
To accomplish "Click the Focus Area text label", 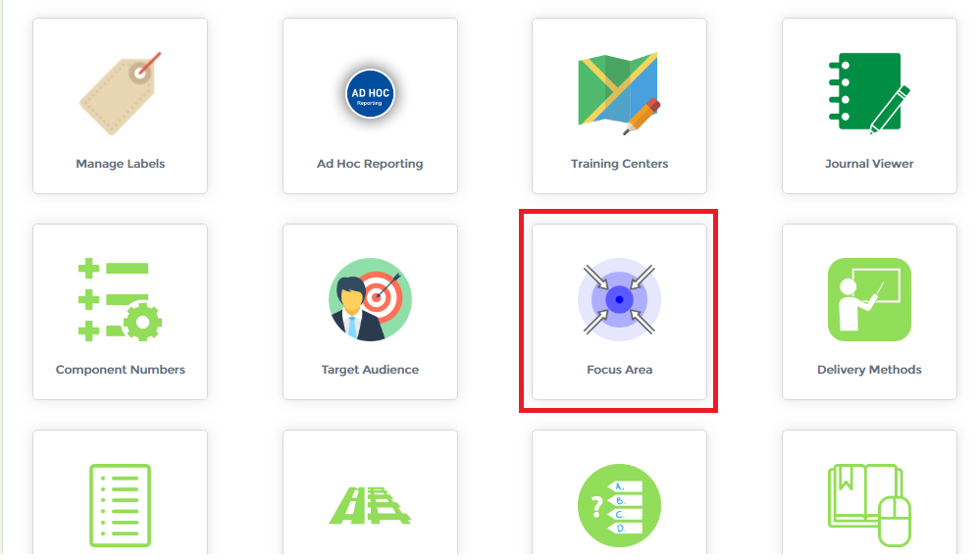I will (x=619, y=369).
